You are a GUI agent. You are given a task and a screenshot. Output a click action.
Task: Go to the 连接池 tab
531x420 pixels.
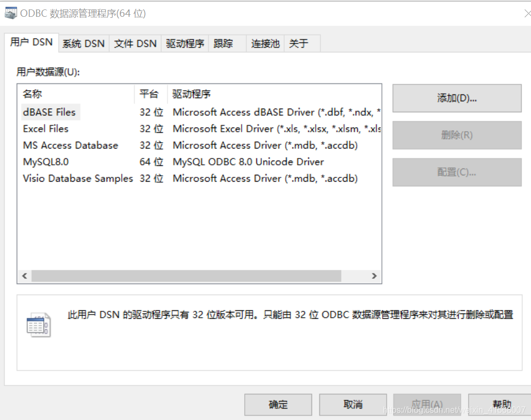click(x=265, y=44)
